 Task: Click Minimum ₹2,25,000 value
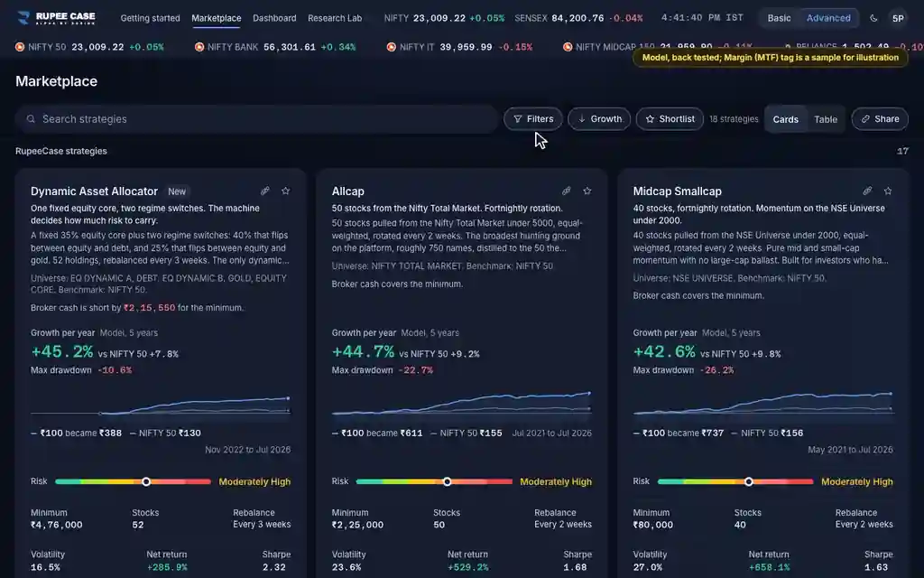pyautogui.click(x=357, y=525)
